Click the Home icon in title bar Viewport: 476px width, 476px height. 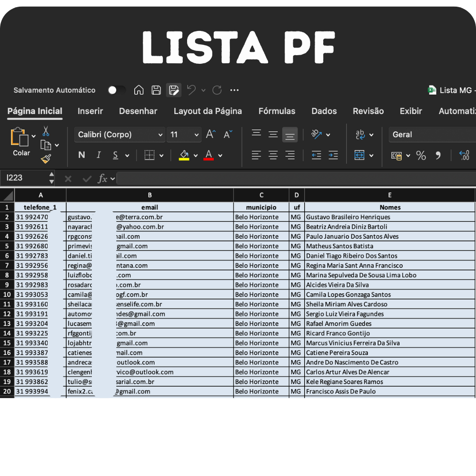(x=139, y=90)
